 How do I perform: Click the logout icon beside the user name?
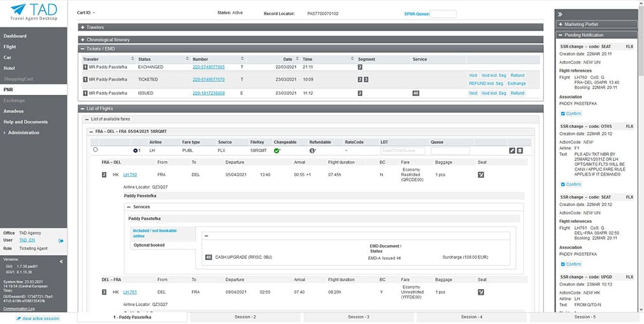tap(61, 241)
